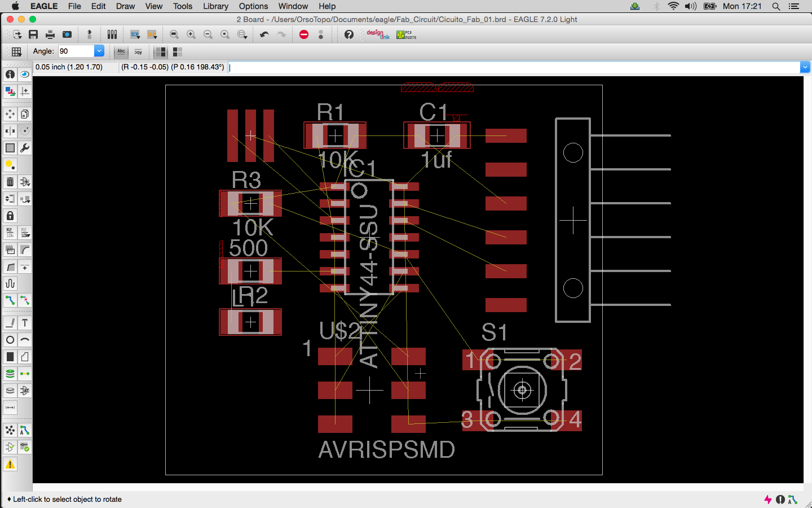Select the Arc tool

pos(25,340)
